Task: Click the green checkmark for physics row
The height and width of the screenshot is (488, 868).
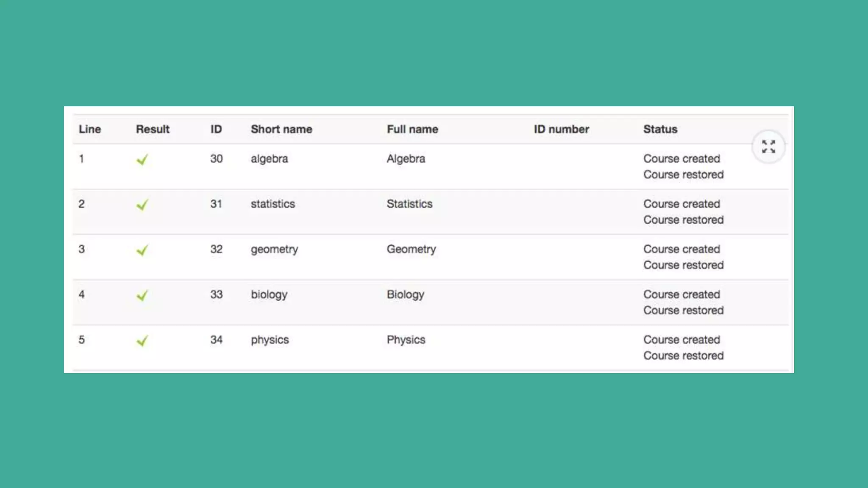Action: point(142,341)
